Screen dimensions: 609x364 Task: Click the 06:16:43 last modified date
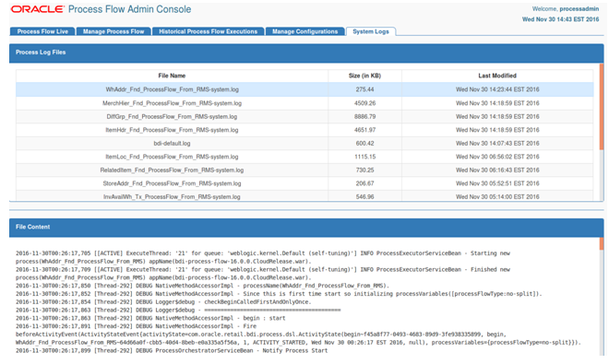[497, 170]
